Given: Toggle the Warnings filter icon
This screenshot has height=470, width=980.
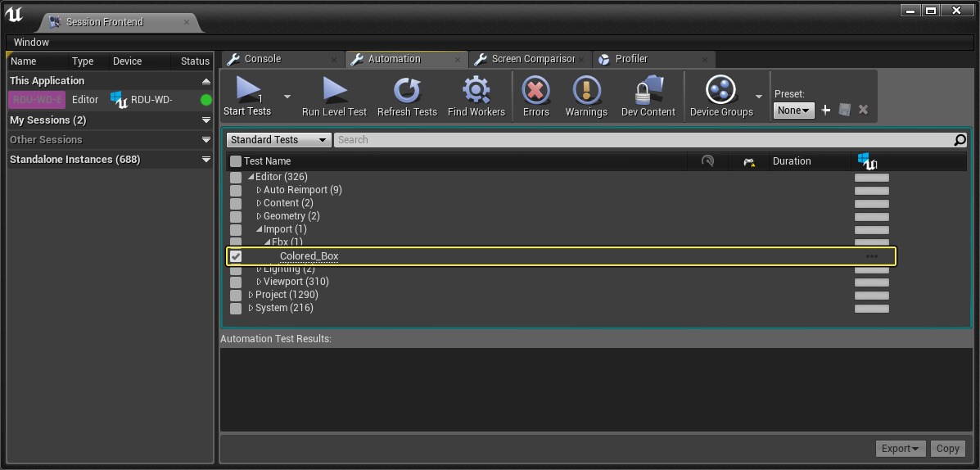Looking at the screenshot, I should (586, 90).
